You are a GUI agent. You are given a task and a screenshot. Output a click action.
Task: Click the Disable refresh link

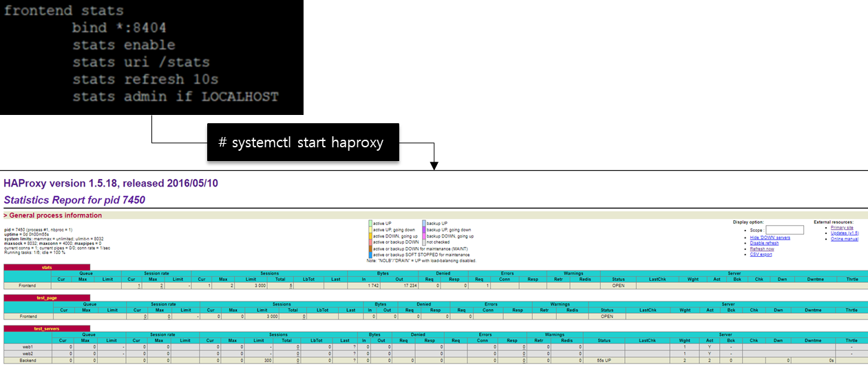pyautogui.click(x=764, y=243)
